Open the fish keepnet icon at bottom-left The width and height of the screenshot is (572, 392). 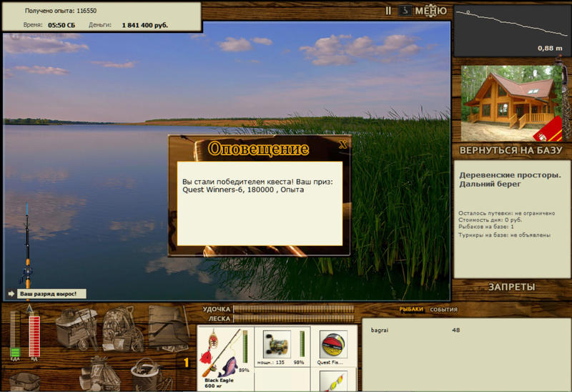coord(25,381)
